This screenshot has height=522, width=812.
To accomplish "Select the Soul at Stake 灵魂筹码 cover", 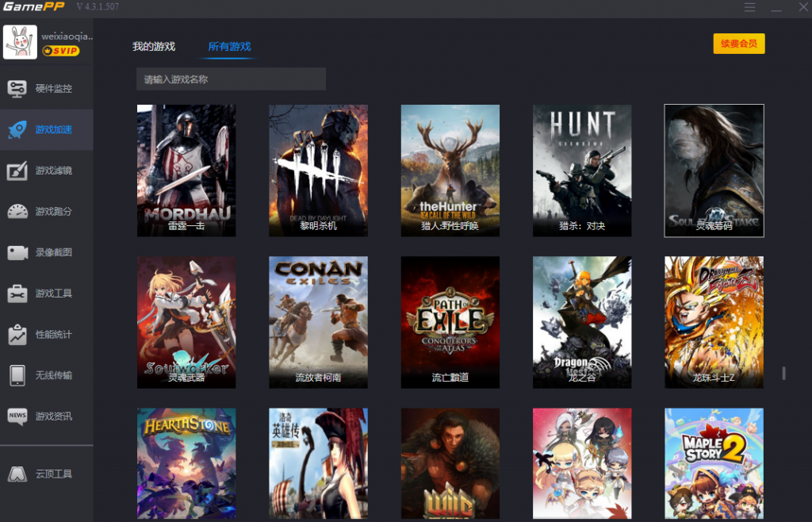I will [x=714, y=171].
